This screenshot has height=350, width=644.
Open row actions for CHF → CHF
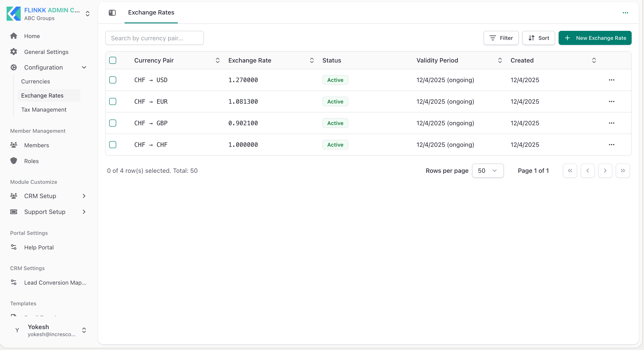611,144
